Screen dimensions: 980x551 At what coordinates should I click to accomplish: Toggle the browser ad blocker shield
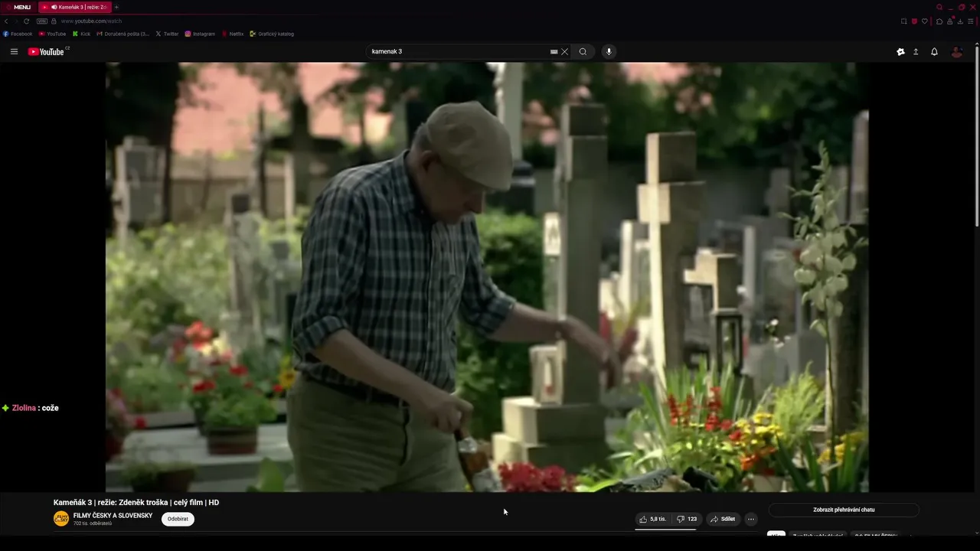914,21
